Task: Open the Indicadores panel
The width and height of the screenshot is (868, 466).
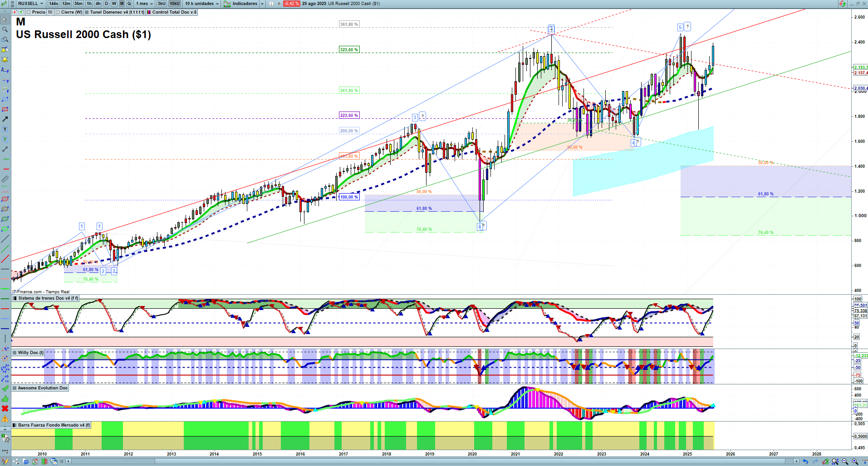Action: click(x=240, y=4)
